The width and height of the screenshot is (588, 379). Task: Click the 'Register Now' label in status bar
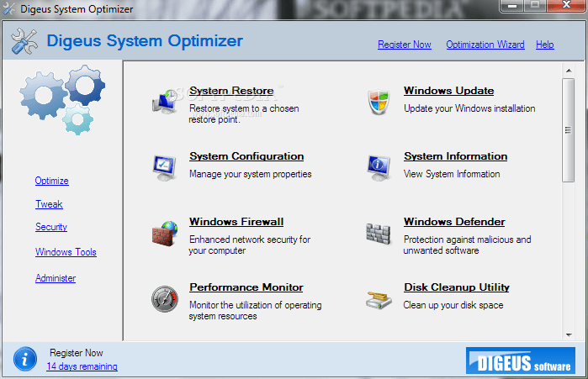[77, 353]
